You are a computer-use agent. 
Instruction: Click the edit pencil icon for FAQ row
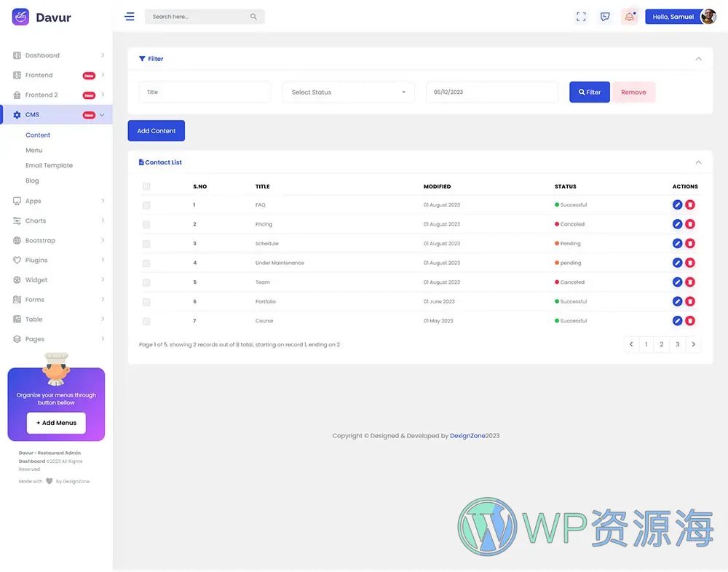point(677,204)
